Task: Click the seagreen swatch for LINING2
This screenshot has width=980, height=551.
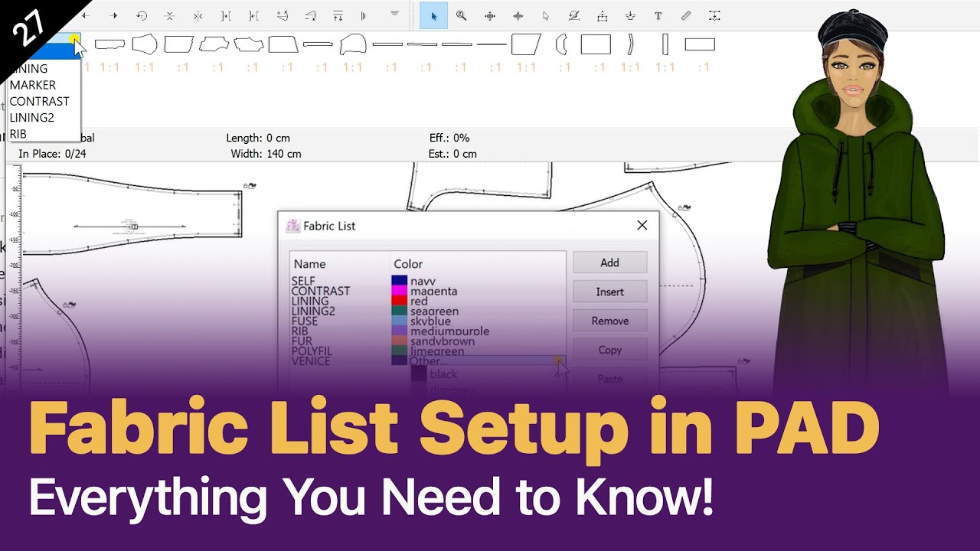Action: click(x=399, y=311)
